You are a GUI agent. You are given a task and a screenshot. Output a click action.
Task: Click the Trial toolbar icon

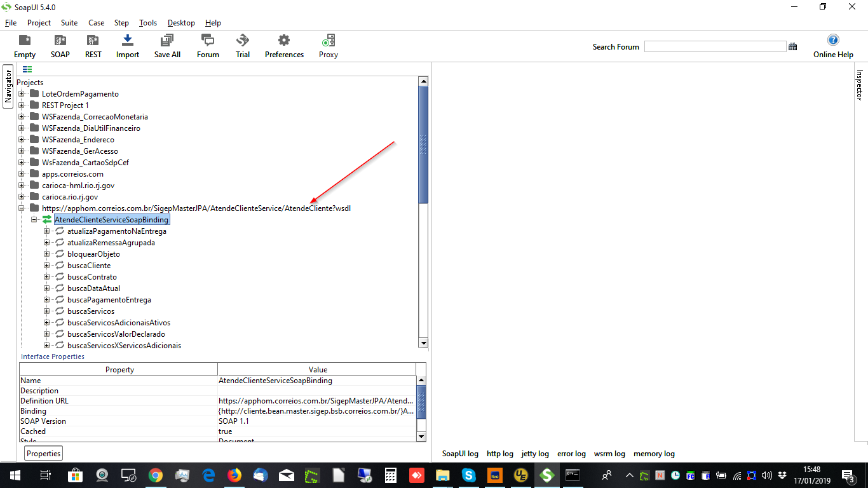coord(243,41)
